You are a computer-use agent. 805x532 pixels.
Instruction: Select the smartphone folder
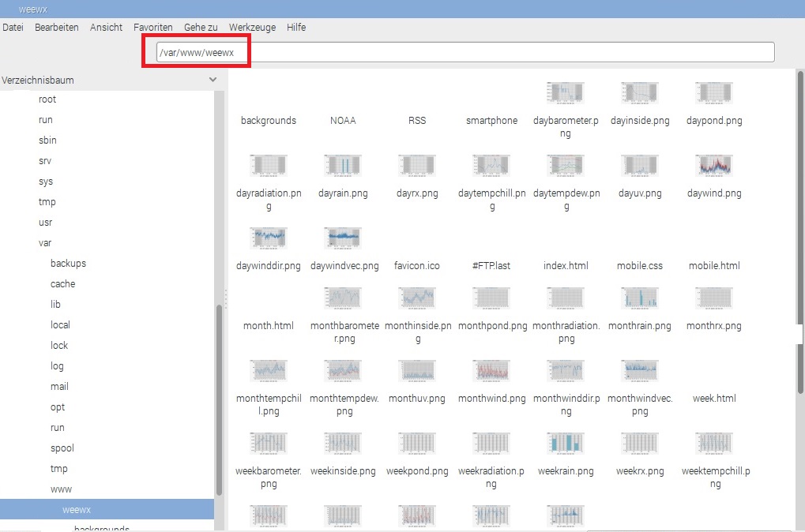[491, 121]
